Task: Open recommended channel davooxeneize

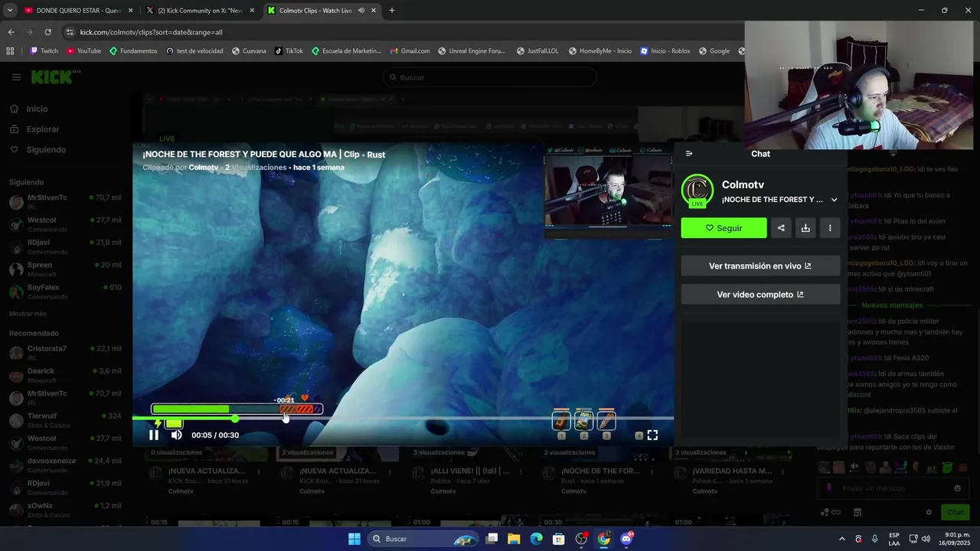Action: (65, 465)
